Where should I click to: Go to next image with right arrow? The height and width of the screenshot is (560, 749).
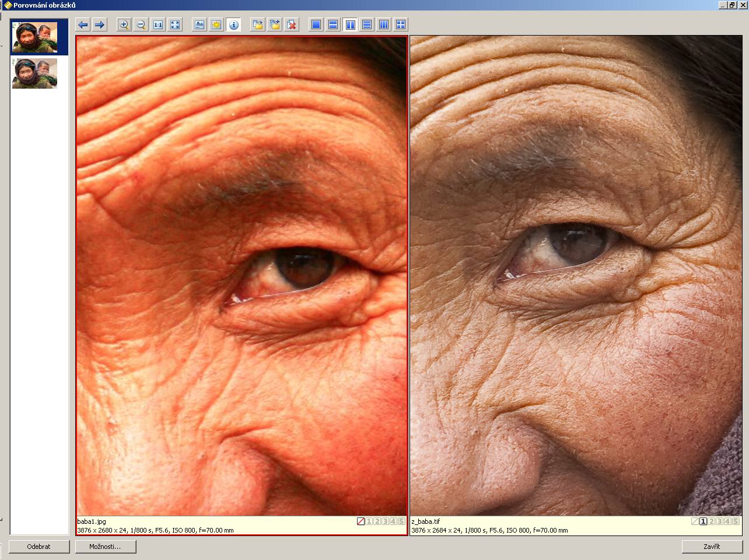100,24
